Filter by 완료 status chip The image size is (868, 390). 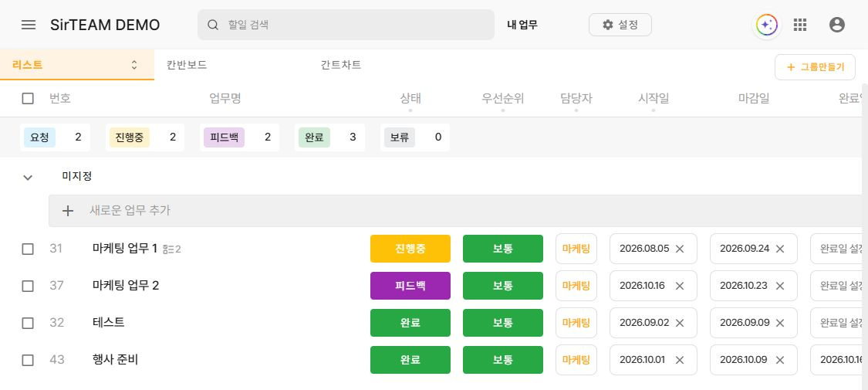coord(329,137)
